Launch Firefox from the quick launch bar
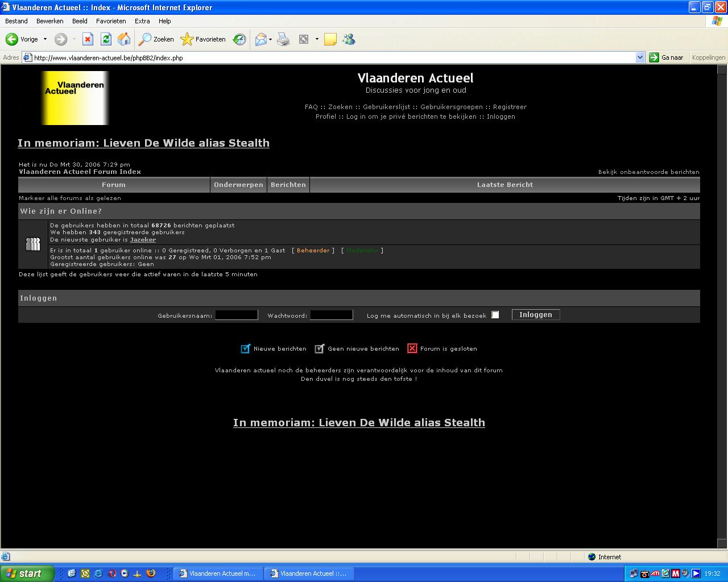 tap(151, 573)
